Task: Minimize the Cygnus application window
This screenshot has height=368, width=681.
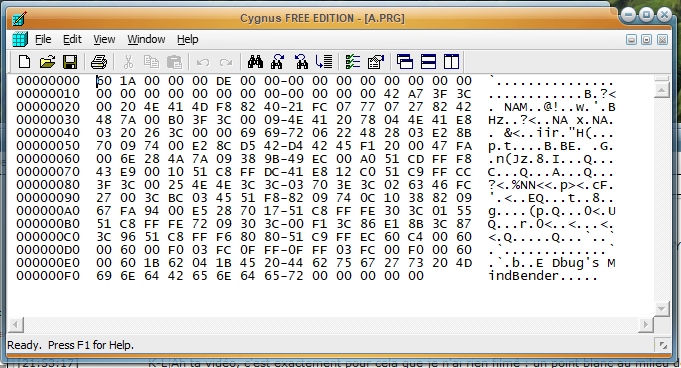Action: (628, 16)
